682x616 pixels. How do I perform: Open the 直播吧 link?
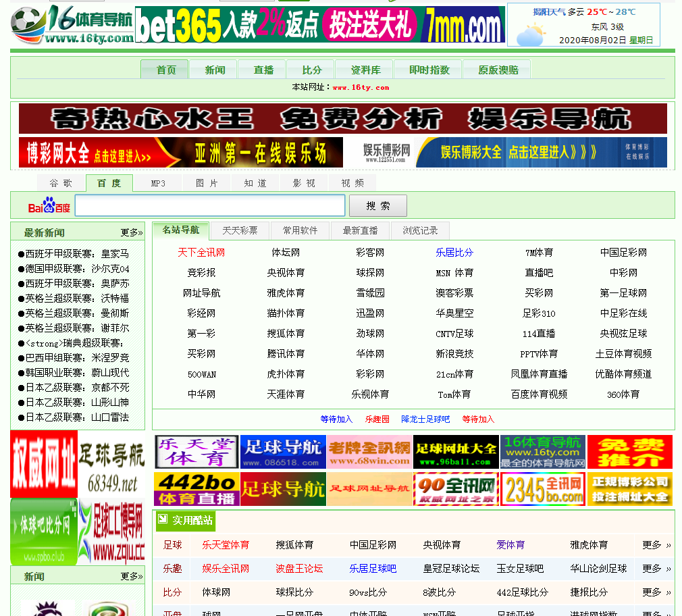point(539,273)
